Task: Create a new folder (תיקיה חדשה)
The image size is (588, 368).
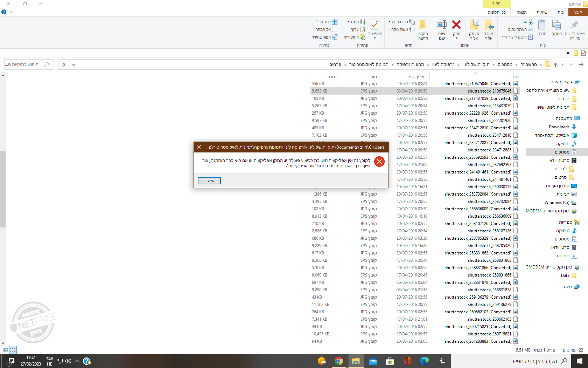Action: click(x=423, y=29)
